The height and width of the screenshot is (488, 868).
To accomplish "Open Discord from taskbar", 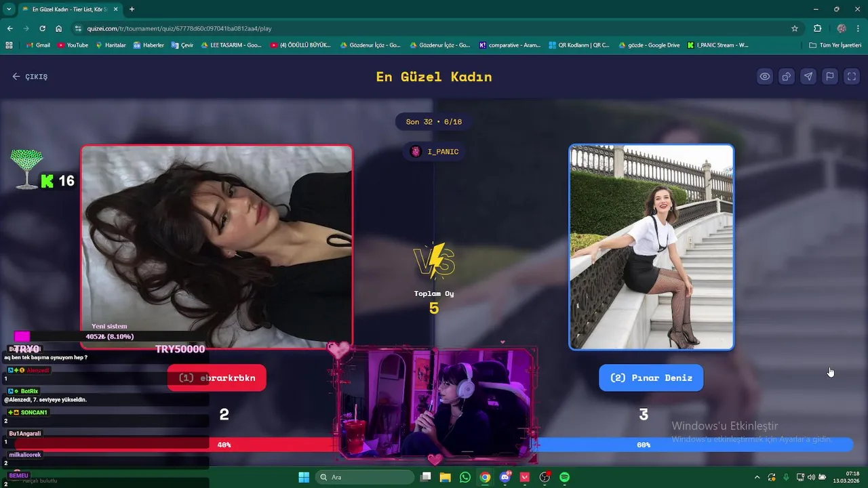I will coord(505,477).
